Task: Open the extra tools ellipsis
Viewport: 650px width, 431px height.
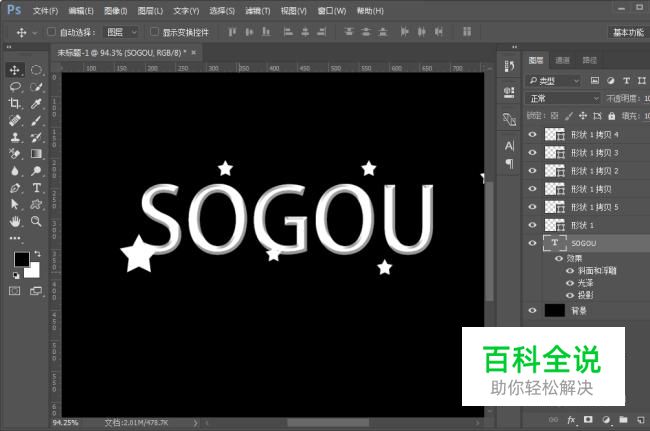Action: pyautogui.click(x=15, y=238)
